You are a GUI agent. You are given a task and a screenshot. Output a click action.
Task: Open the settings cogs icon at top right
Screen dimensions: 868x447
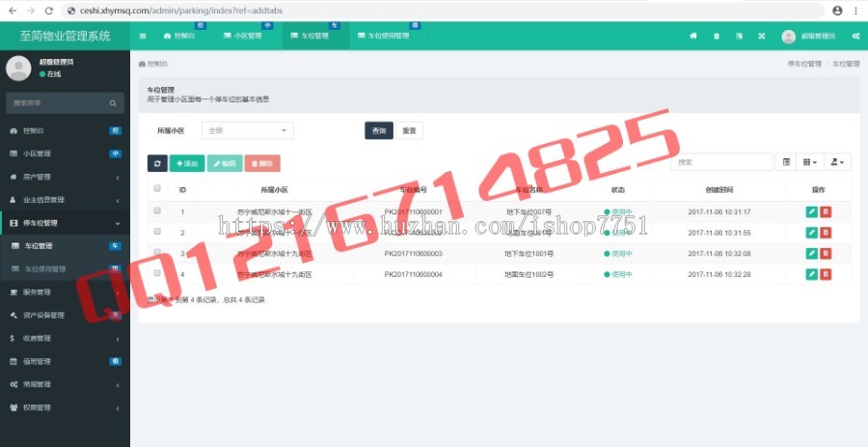[855, 36]
